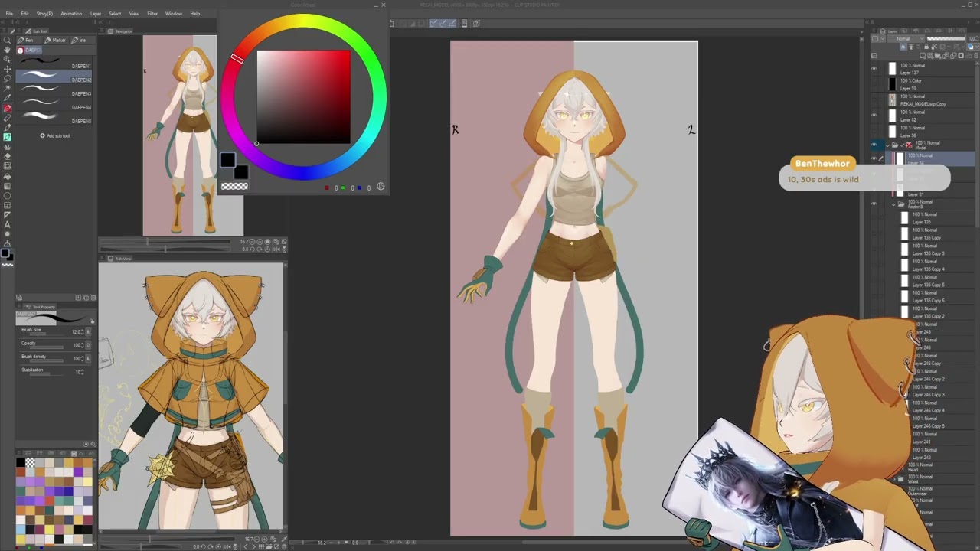980x551 pixels.
Task: Select the Move layer tool
Action: (7, 69)
